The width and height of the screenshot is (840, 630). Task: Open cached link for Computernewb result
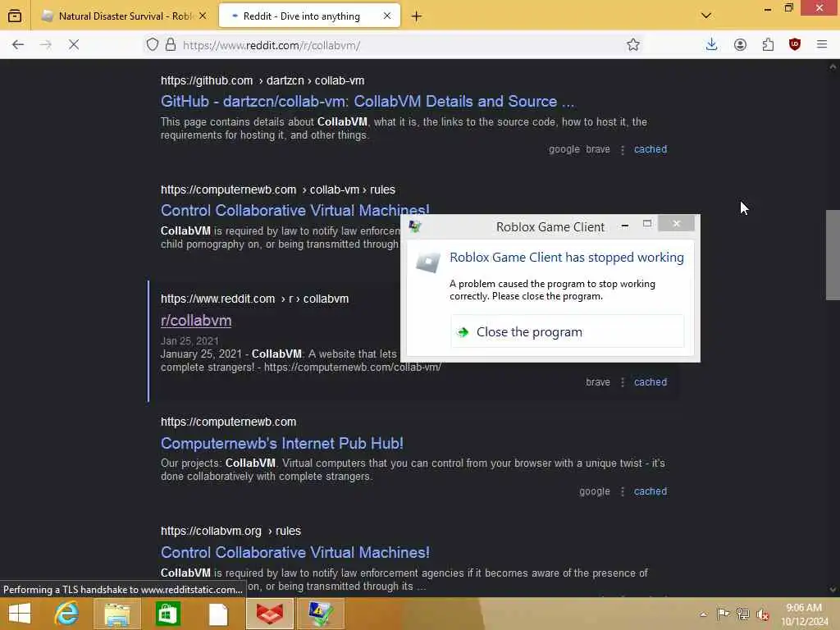(651, 491)
